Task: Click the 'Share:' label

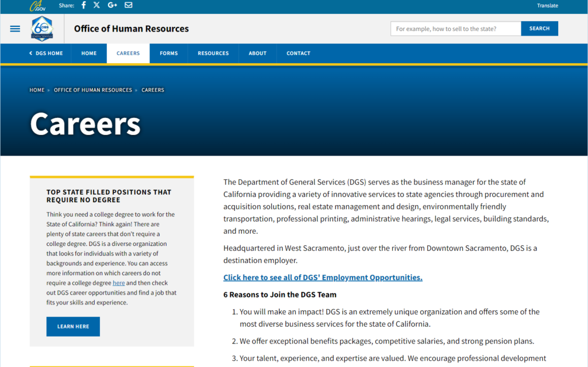Action: click(x=67, y=5)
